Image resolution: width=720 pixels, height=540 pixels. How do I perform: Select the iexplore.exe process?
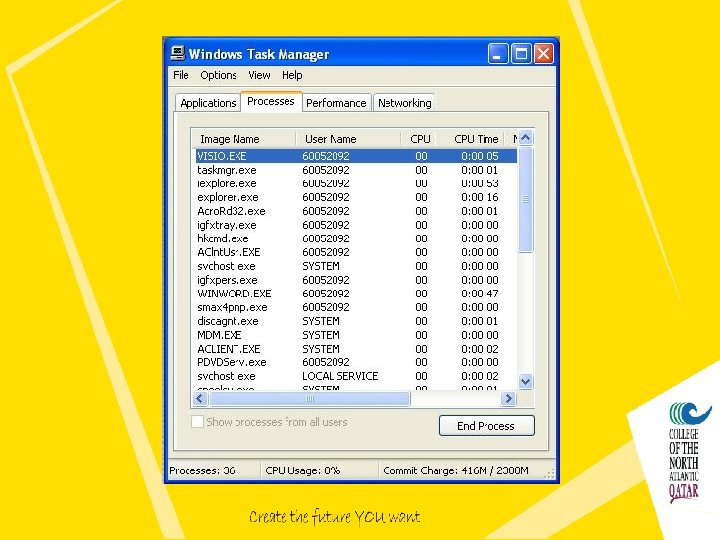click(x=356, y=183)
